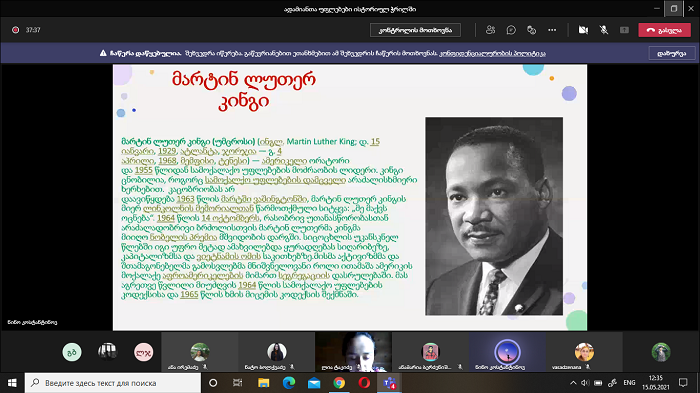Click the share content tray icon
Image resolution: width=700 pixels, height=393 pixels.
tap(624, 30)
